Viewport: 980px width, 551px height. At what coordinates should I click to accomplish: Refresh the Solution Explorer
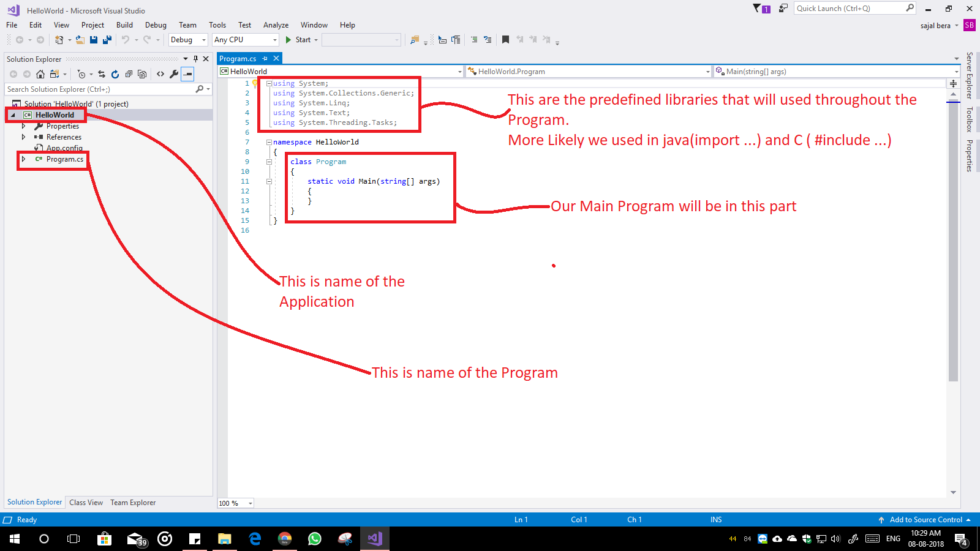(x=115, y=74)
